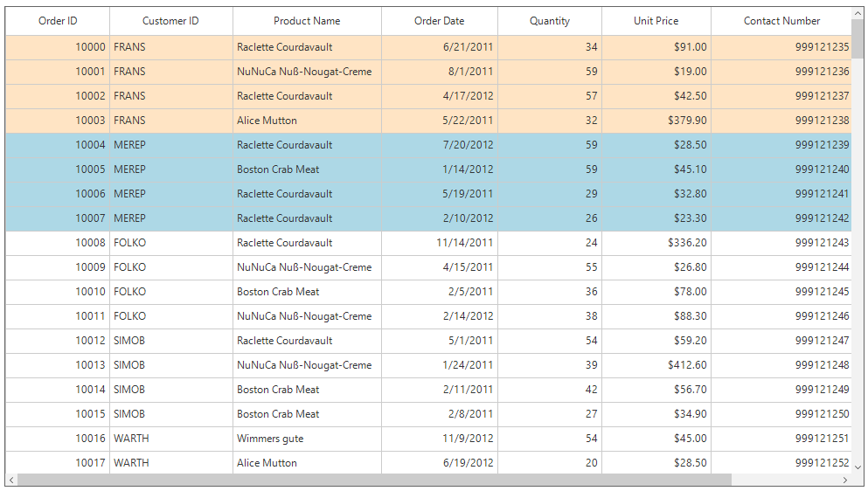Screen dimensions: 868x491
Task: Click quantity 26 in row 10007
Action: click(549, 218)
